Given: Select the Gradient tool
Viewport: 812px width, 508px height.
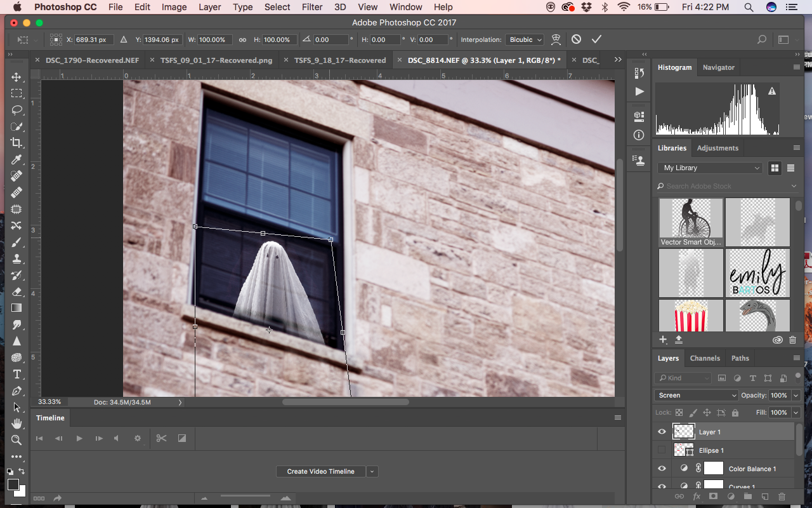Looking at the screenshot, I should click(16, 308).
